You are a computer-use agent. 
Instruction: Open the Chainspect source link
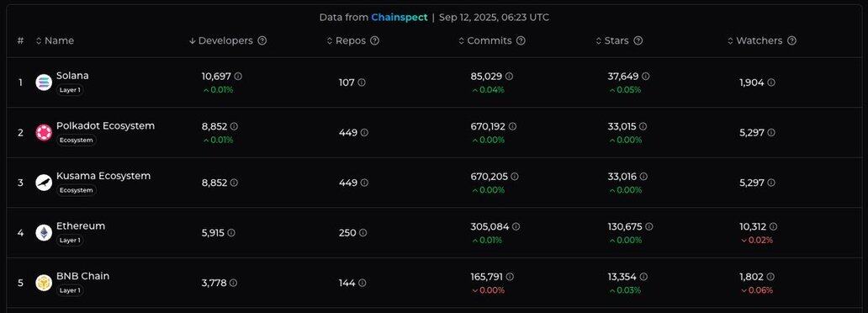pos(400,17)
